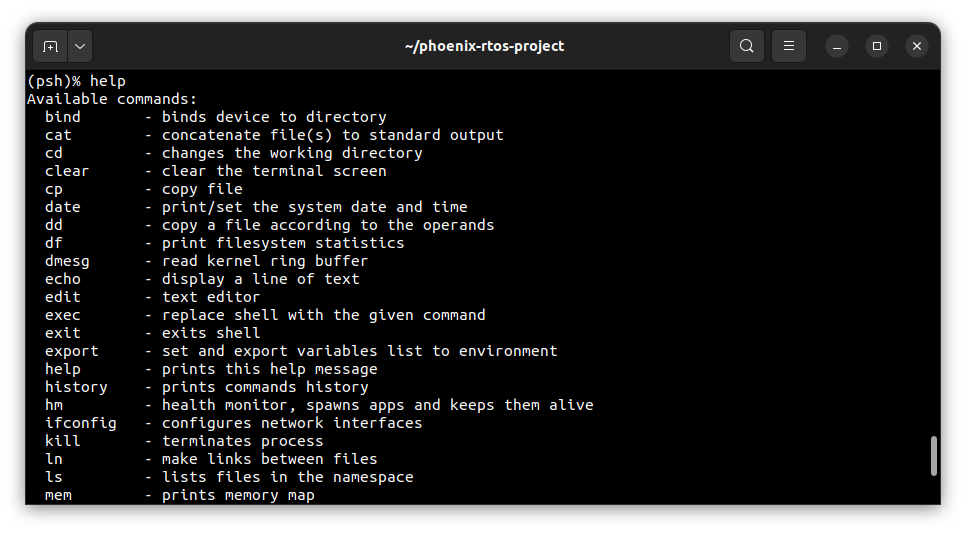The image size is (966, 533).
Task: Expand the new tab options dropdown
Action: (80, 46)
